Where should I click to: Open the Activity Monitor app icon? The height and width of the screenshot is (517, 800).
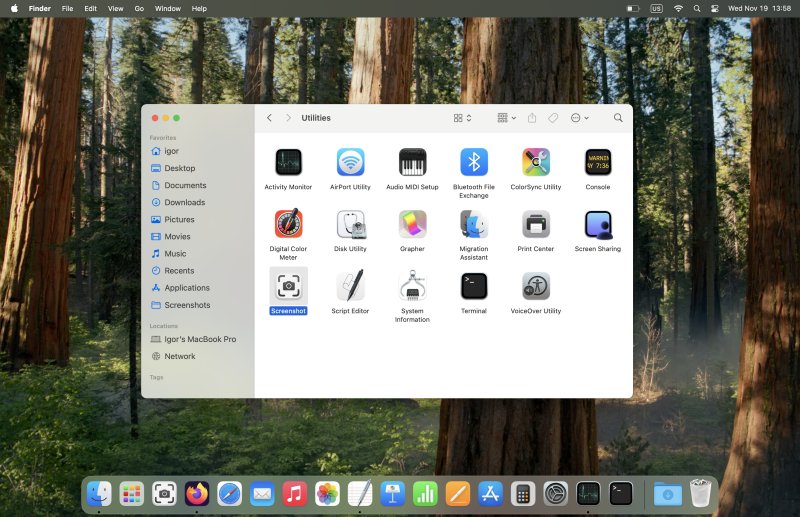(288, 162)
